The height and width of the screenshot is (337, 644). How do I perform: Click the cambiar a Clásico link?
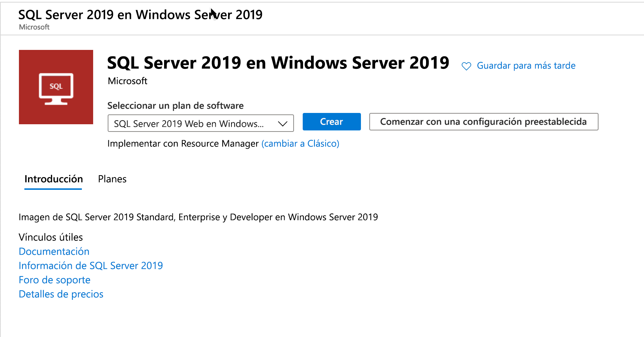(x=300, y=144)
